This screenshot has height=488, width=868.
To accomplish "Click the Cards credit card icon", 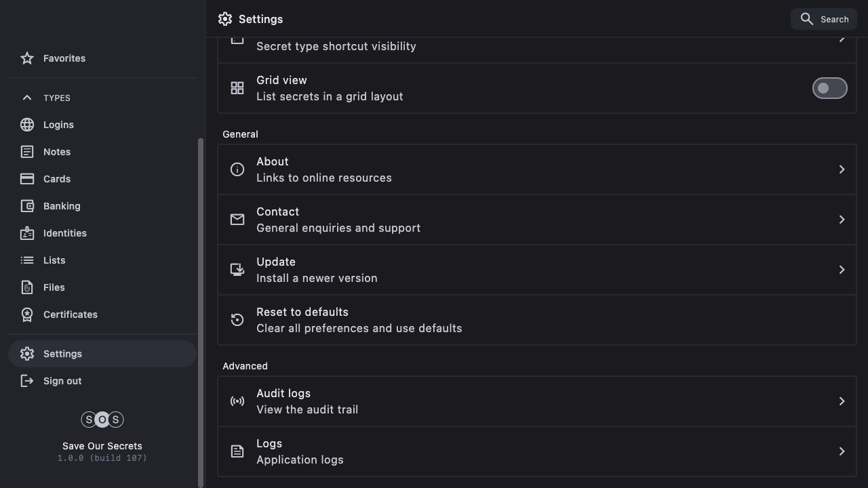I will point(27,179).
